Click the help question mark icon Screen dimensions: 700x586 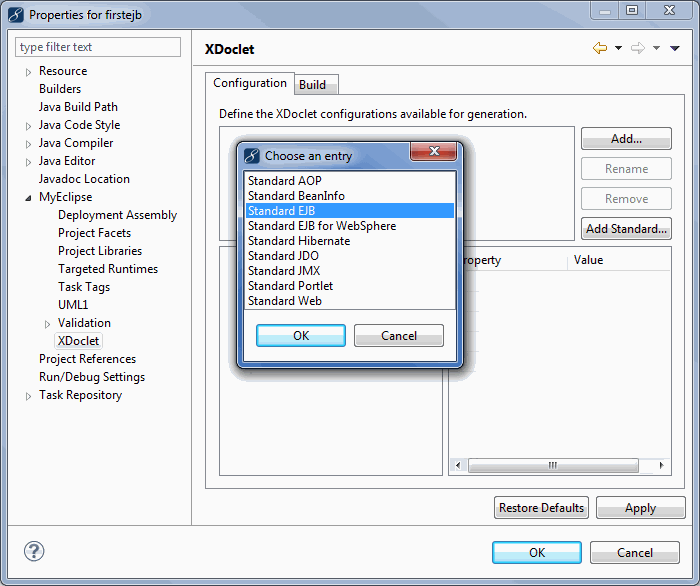point(34,552)
